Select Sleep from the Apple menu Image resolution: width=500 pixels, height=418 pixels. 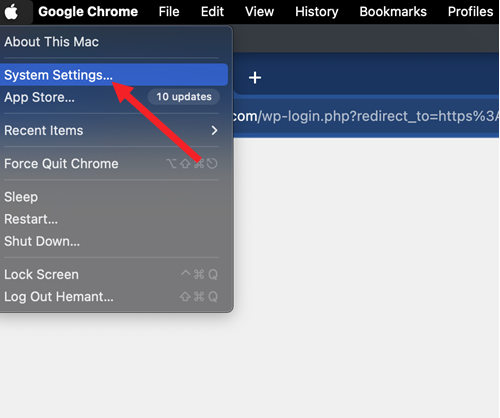pyautogui.click(x=114, y=197)
